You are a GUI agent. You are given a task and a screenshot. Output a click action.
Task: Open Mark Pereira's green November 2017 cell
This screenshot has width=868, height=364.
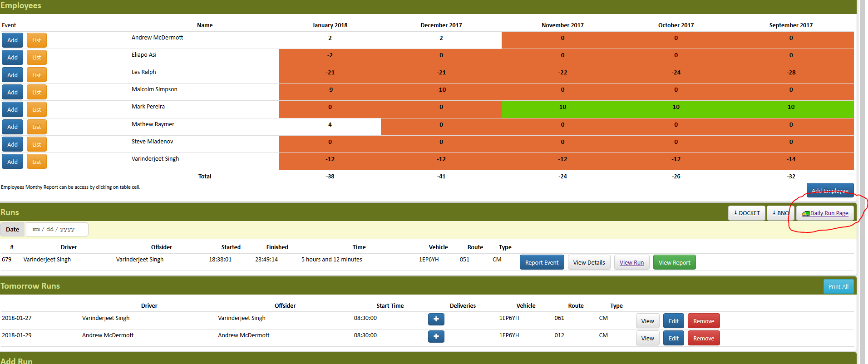[x=562, y=107]
